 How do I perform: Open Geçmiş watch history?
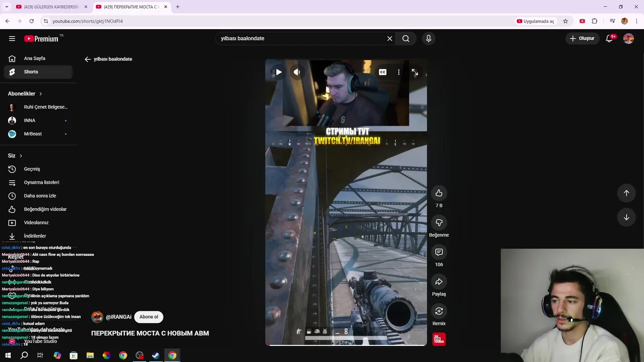pyautogui.click(x=38, y=169)
